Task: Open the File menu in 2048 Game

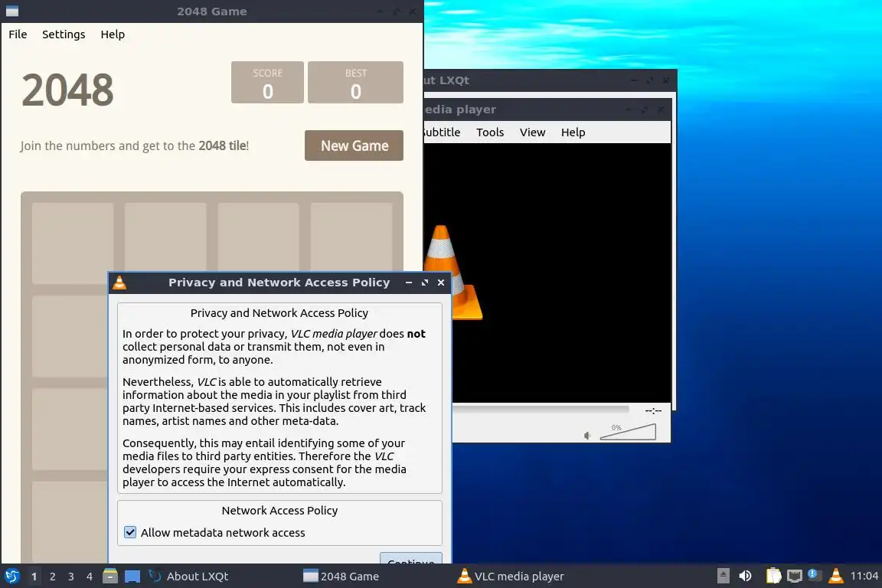Action: coord(18,34)
